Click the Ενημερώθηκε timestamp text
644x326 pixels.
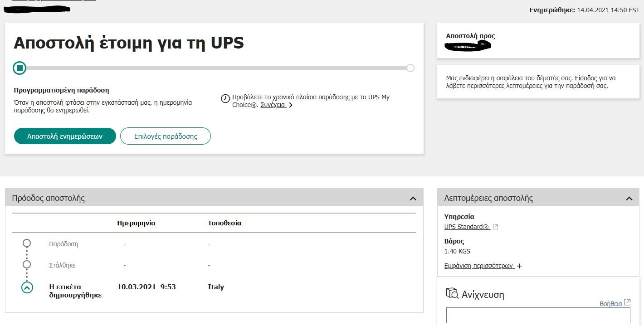point(585,10)
